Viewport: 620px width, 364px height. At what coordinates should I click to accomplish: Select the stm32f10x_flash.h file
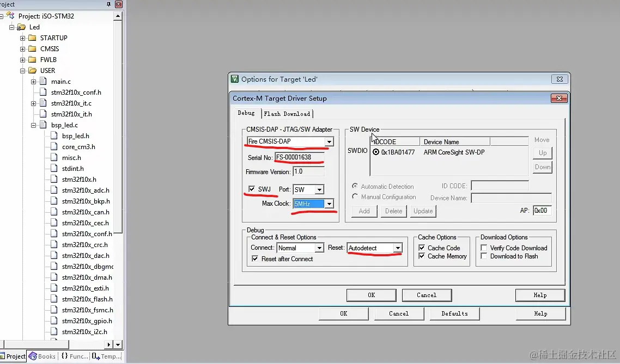[x=87, y=299]
